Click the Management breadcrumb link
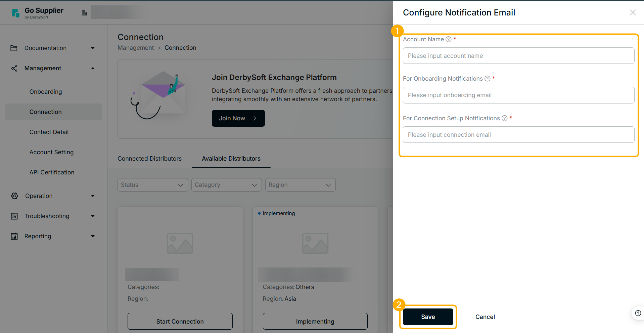This screenshot has height=333, width=644. coord(136,48)
